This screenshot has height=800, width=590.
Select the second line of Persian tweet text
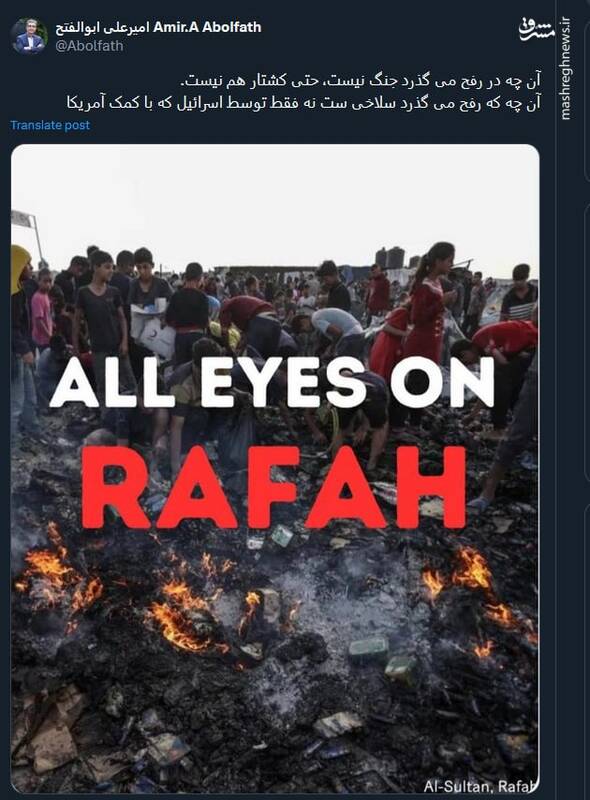tap(303, 104)
